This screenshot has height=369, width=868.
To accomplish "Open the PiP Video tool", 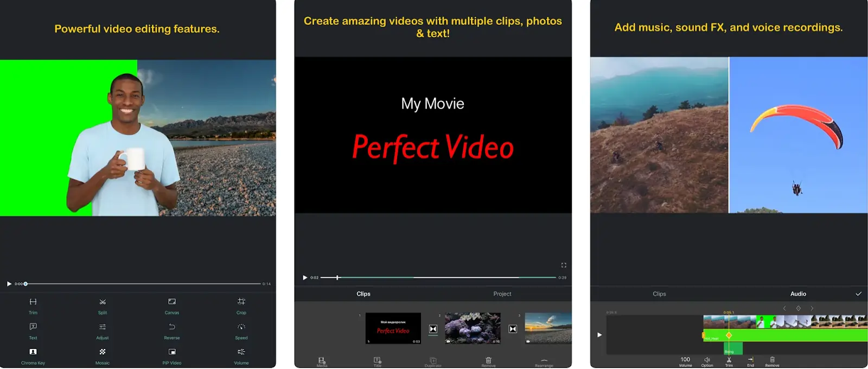I will pyautogui.click(x=172, y=356).
